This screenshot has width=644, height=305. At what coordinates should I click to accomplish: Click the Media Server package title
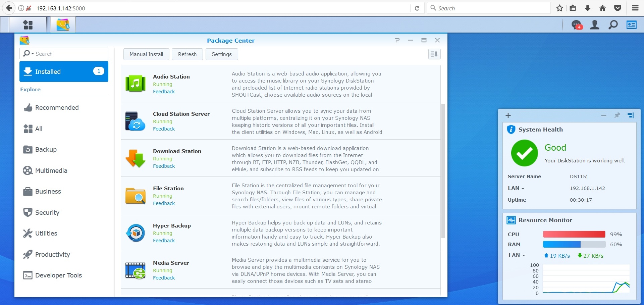(x=171, y=263)
